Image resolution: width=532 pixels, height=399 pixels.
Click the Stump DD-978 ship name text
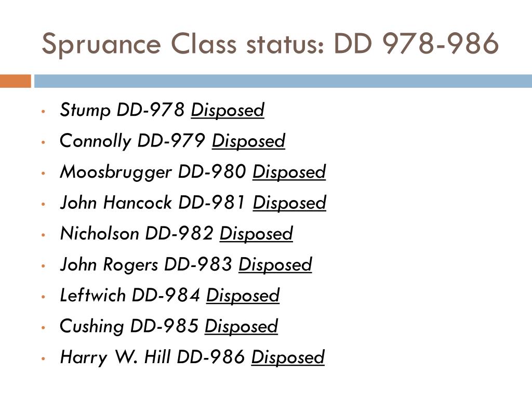(x=122, y=110)
